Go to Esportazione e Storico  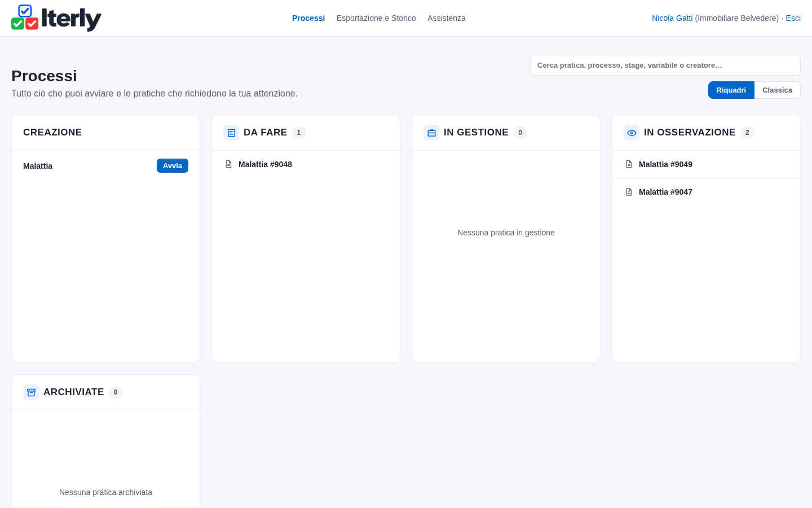[x=376, y=18]
